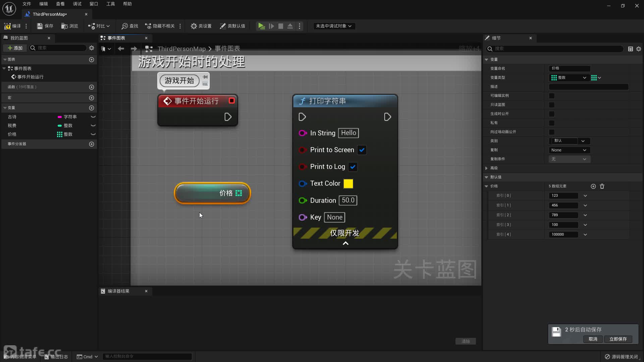Open variable type (整数) dropdown

click(569, 77)
